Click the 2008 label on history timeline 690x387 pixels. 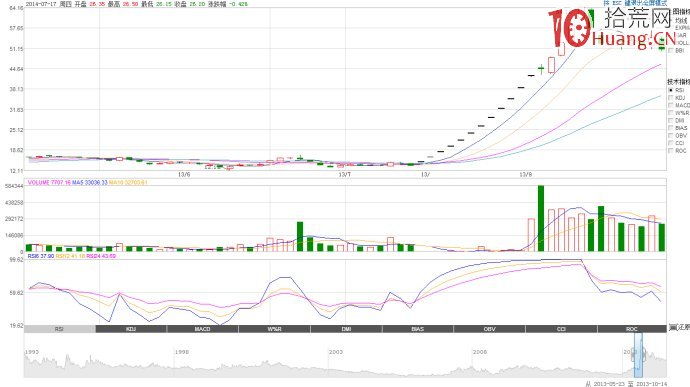point(480,352)
